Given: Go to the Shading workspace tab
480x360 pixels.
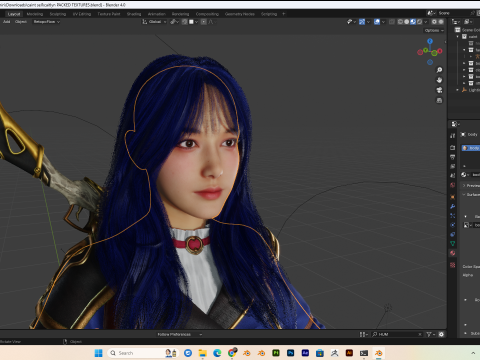Looking at the screenshot, I should 134,14.
